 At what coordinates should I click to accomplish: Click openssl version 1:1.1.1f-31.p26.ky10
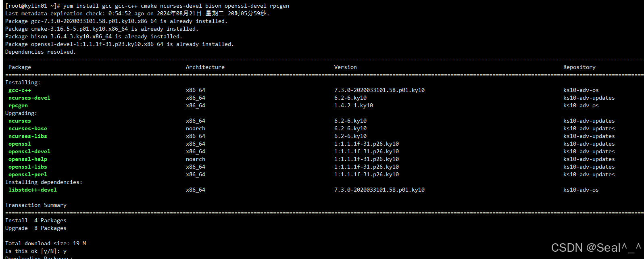pos(367,144)
